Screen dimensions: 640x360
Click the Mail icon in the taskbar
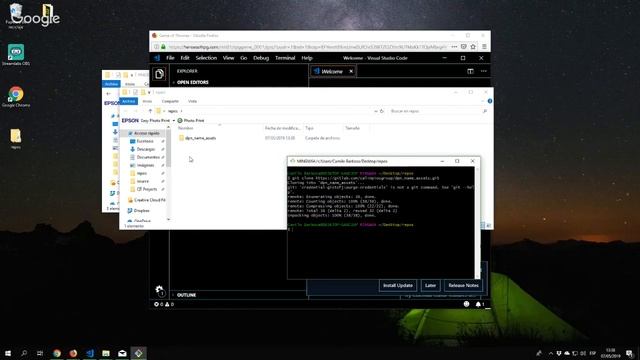click(x=122, y=353)
